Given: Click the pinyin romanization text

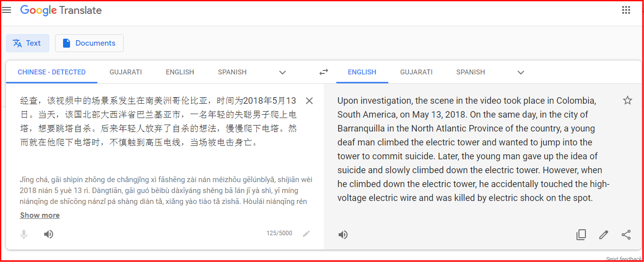Looking at the screenshot, I should click(166, 191).
